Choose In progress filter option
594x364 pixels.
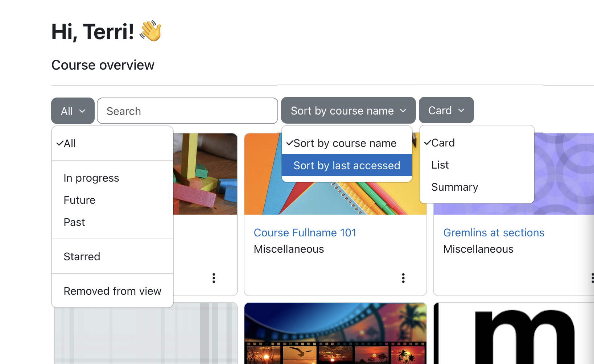tap(112, 178)
